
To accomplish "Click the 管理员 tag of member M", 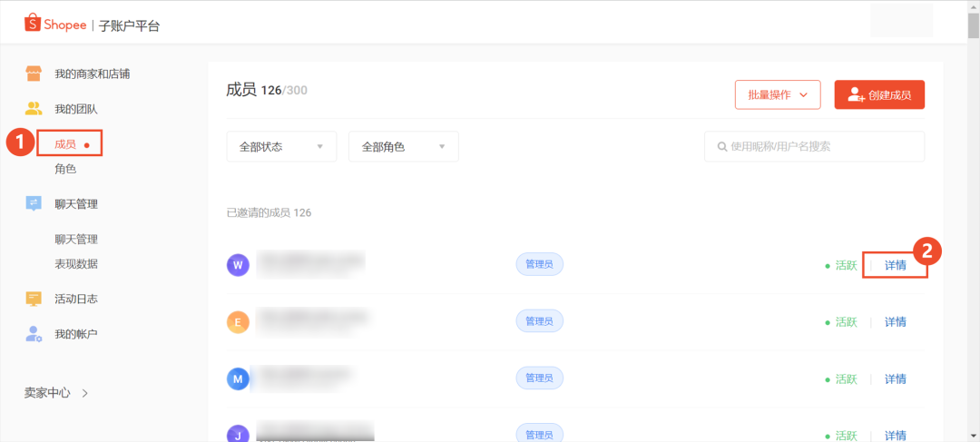I will [x=539, y=378].
